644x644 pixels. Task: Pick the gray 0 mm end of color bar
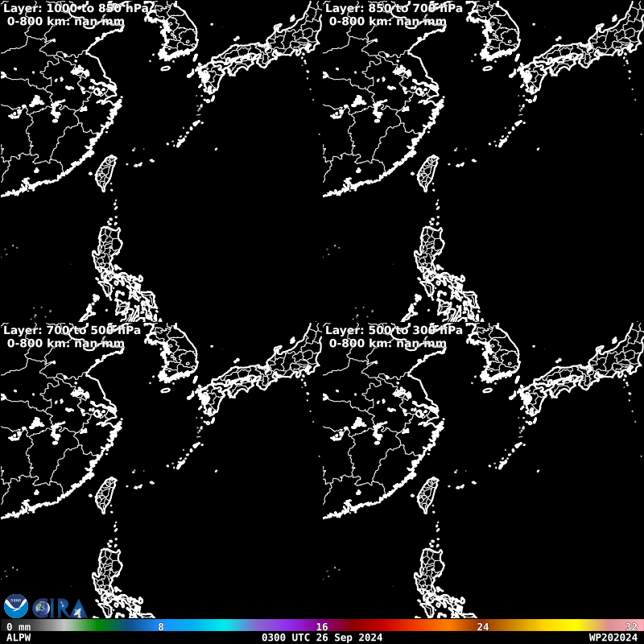(x=19, y=626)
